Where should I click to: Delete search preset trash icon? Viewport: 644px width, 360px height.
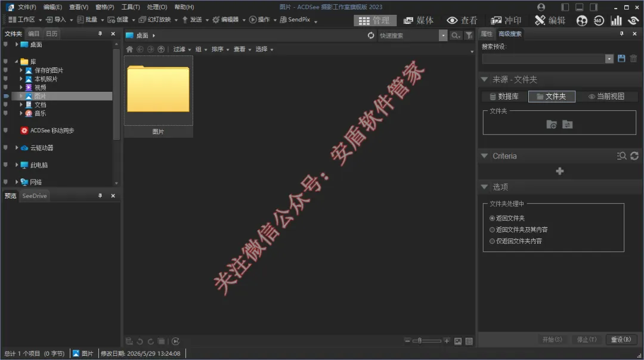[633, 58]
